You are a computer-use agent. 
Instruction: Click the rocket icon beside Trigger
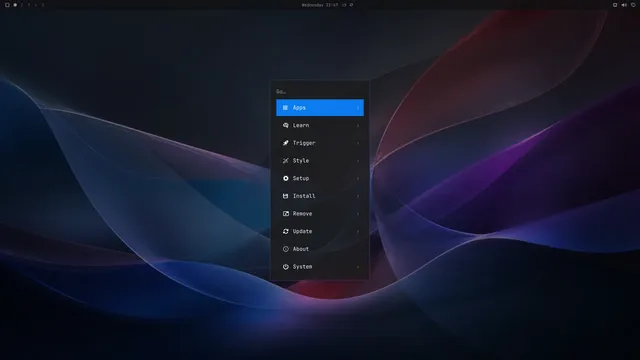tap(285, 143)
